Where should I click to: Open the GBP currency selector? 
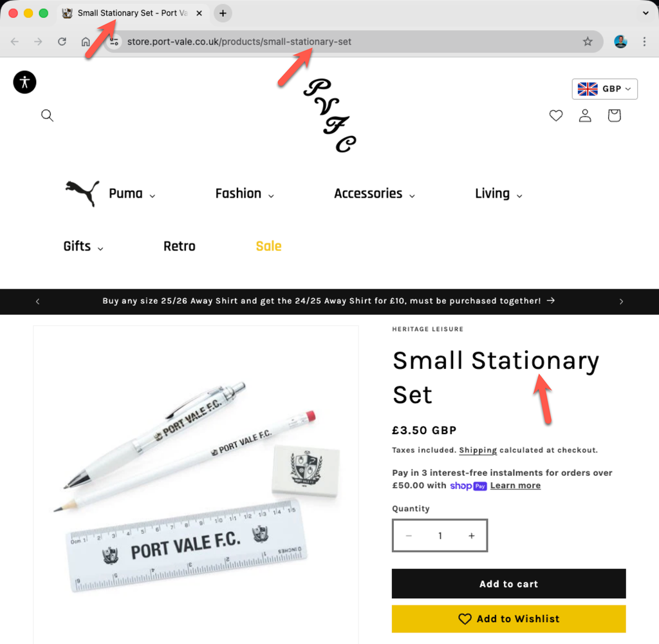point(604,89)
